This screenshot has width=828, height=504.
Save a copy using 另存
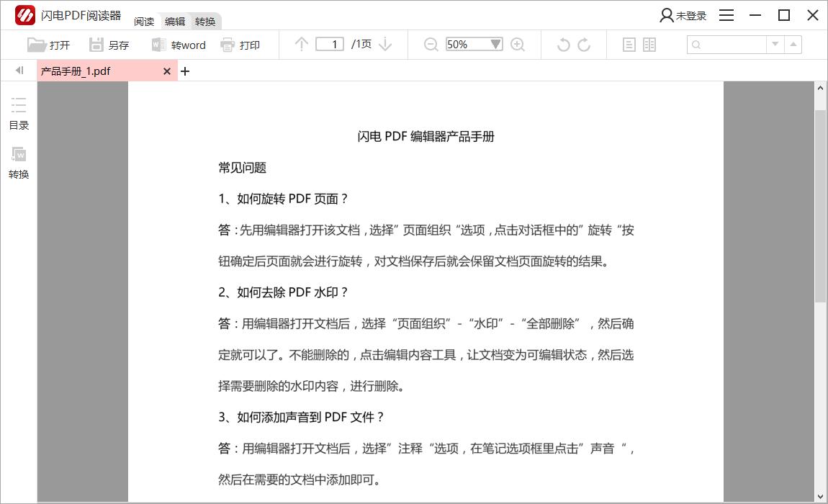tap(109, 45)
